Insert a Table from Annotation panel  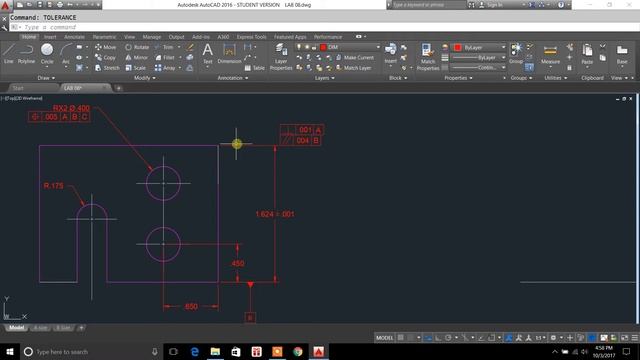click(x=254, y=68)
